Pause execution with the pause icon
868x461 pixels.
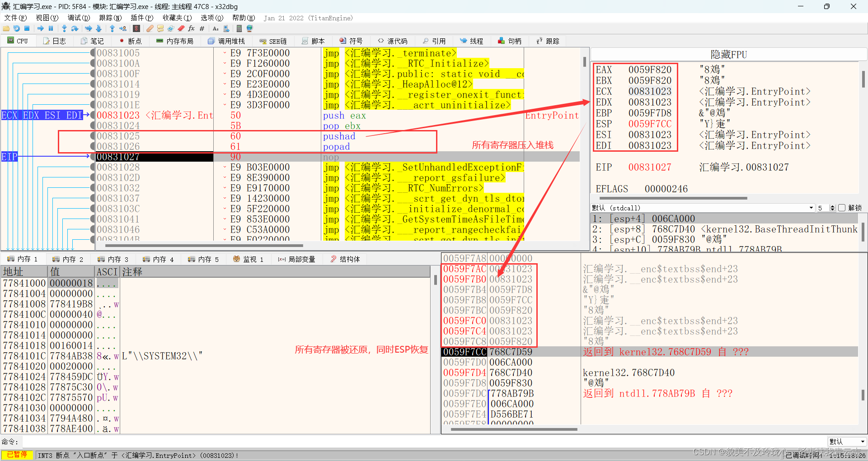coord(51,28)
